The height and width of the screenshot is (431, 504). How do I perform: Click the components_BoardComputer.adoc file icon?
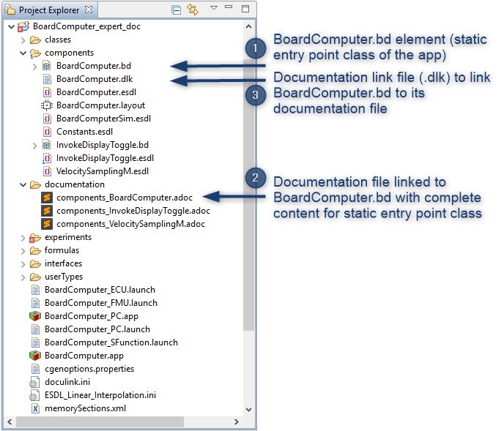coord(48,198)
